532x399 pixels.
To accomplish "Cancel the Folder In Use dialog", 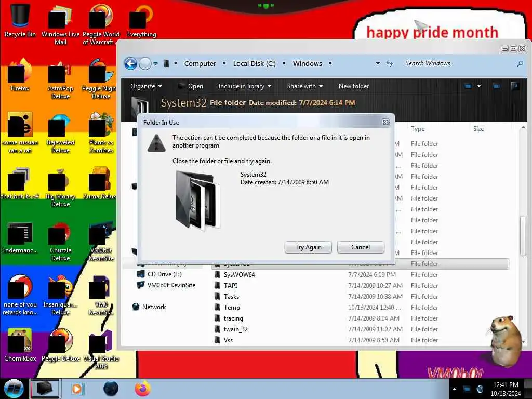I will click(361, 247).
